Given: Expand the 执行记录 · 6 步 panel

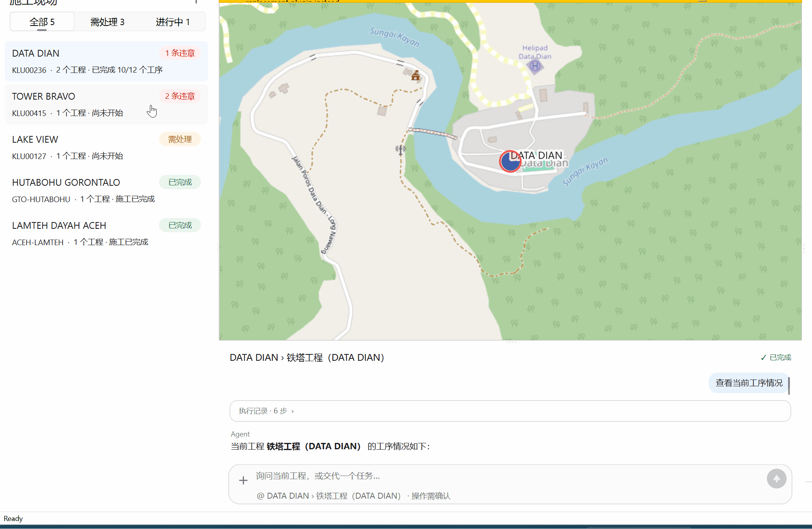Looking at the screenshot, I should (510, 411).
